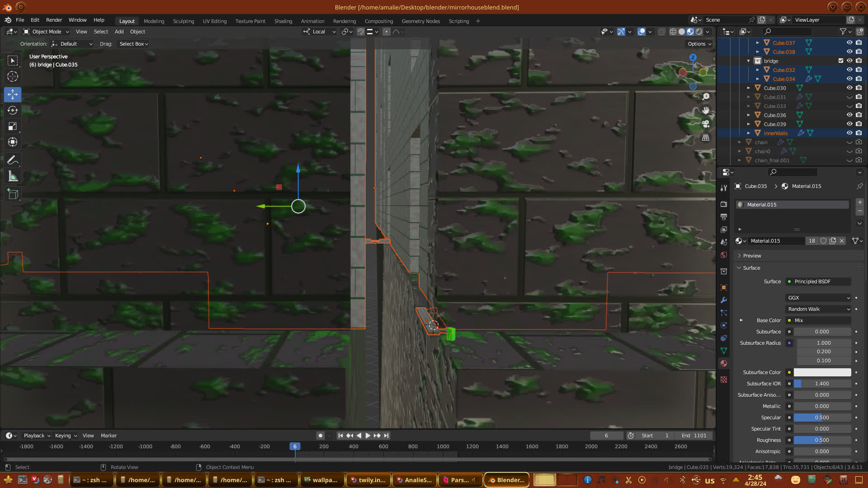
Task: Uncheck the bridge collection checkbox
Action: [840, 61]
